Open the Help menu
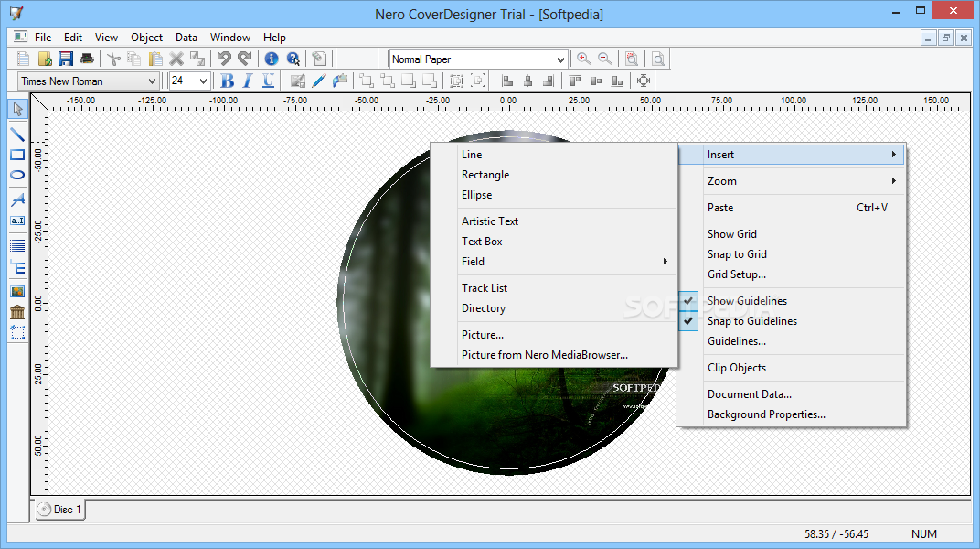Viewport: 980px width, 549px height. 274,38
